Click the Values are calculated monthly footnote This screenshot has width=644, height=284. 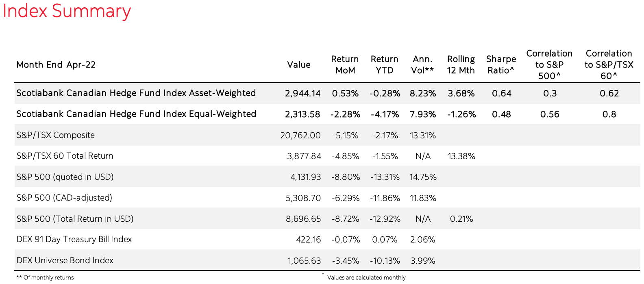366,277
